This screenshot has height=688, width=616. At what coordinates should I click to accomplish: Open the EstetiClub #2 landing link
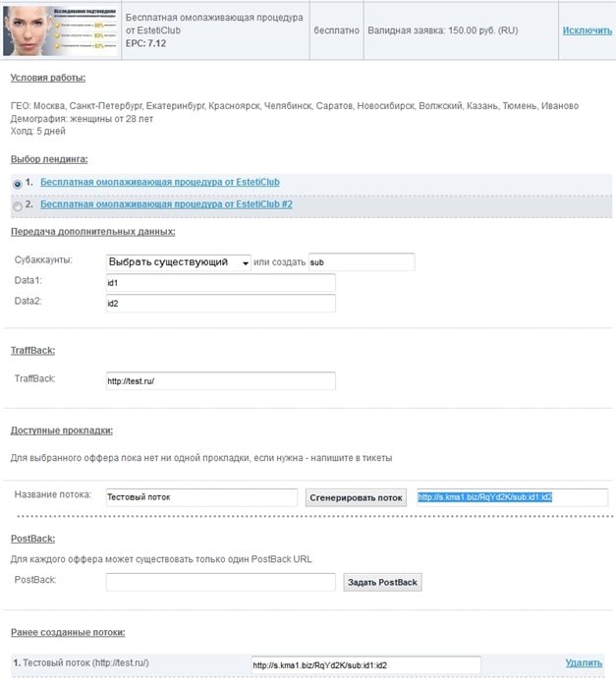tap(166, 205)
